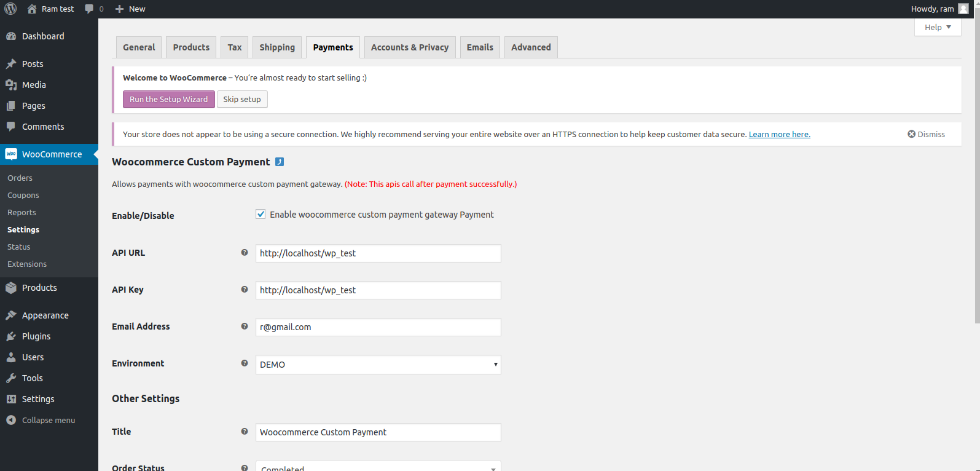
Task: Open the Environment DEMO dropdown
Action: click(378, 365)
